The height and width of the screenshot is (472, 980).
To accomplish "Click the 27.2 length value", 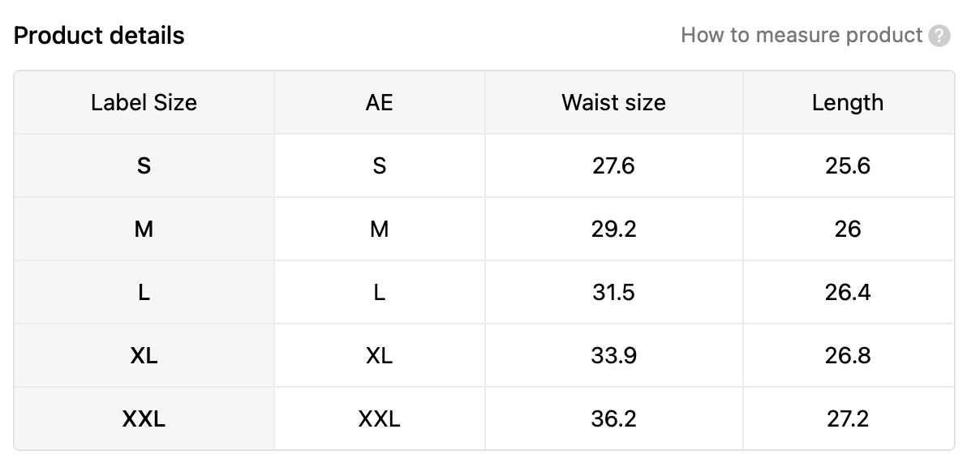I will coord(848,418).
